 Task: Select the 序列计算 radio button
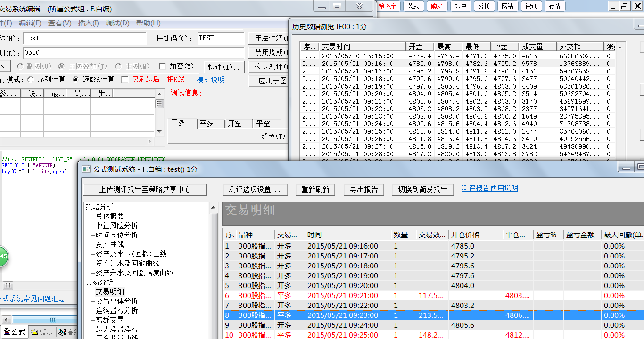click(31, 80)
